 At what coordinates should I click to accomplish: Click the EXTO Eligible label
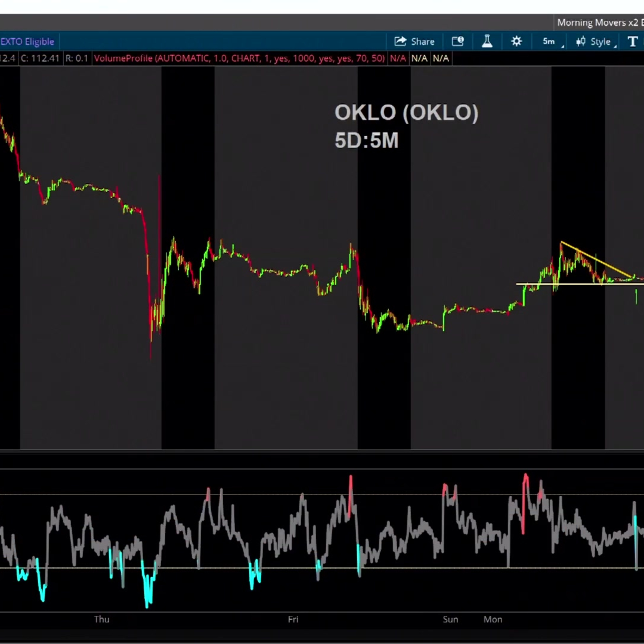(x=27, y=42)
